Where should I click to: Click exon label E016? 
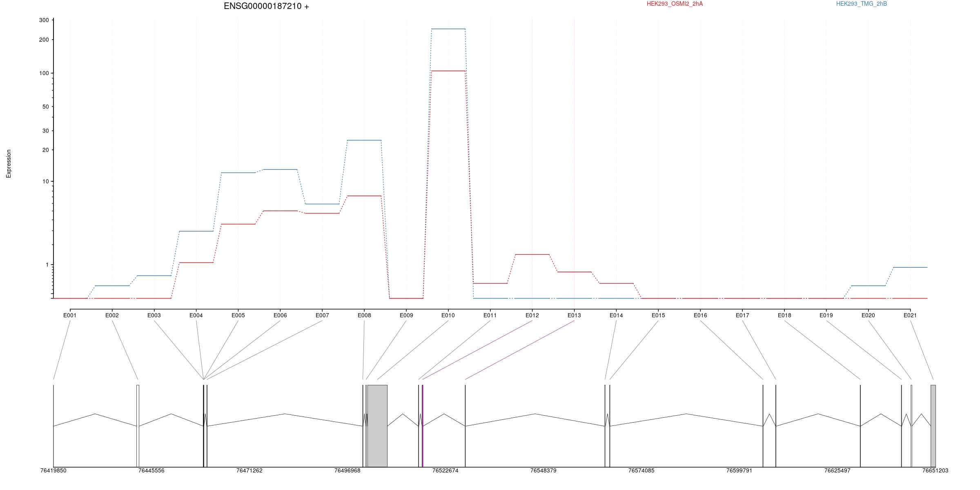[x=700, y=315]
